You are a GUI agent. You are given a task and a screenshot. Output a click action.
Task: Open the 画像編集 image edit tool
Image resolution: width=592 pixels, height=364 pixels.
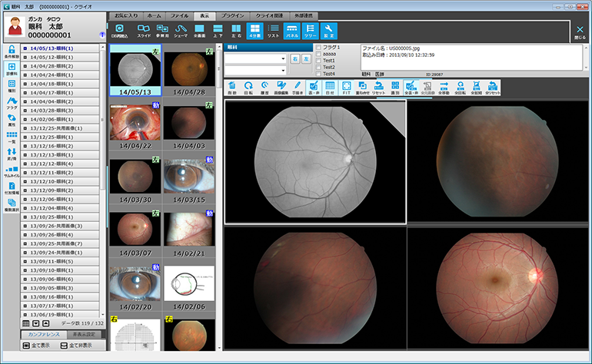(281, 88)
